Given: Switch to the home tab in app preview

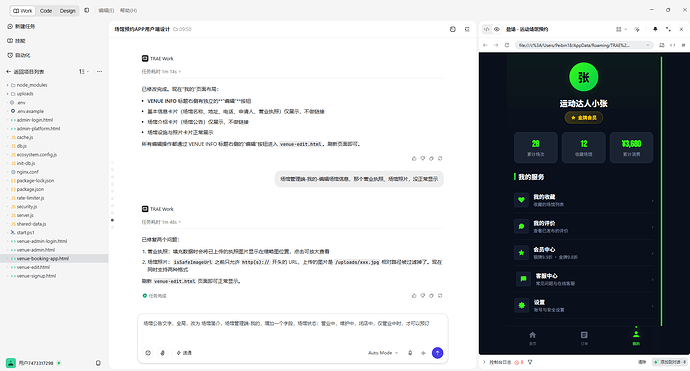Looking at the screenshot, I should point(532,338).
